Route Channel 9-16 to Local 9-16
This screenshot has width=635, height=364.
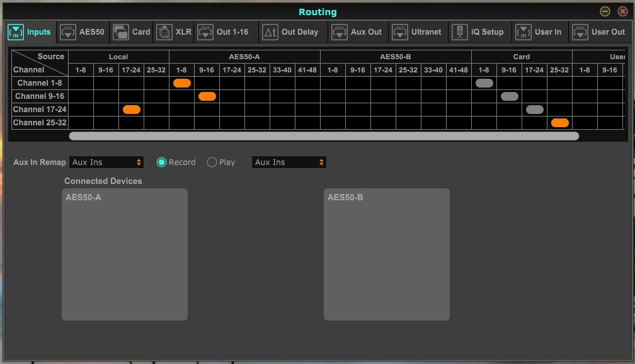(x=106, y=96)
